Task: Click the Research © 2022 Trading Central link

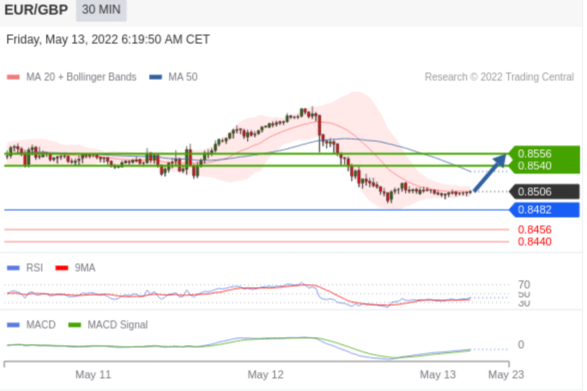Action: coord(499,77)
